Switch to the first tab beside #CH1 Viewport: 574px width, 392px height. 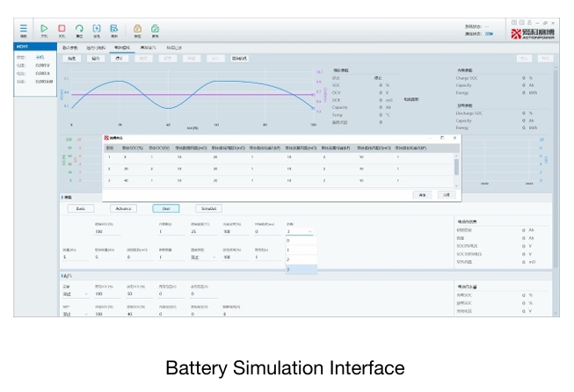coord(70,47)
